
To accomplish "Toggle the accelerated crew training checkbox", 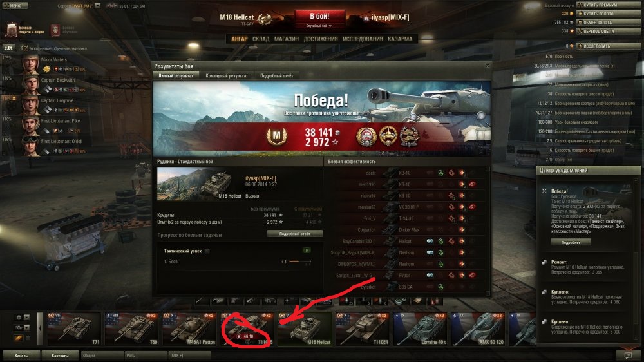I will pyautogui.click(x=24, y=48).
